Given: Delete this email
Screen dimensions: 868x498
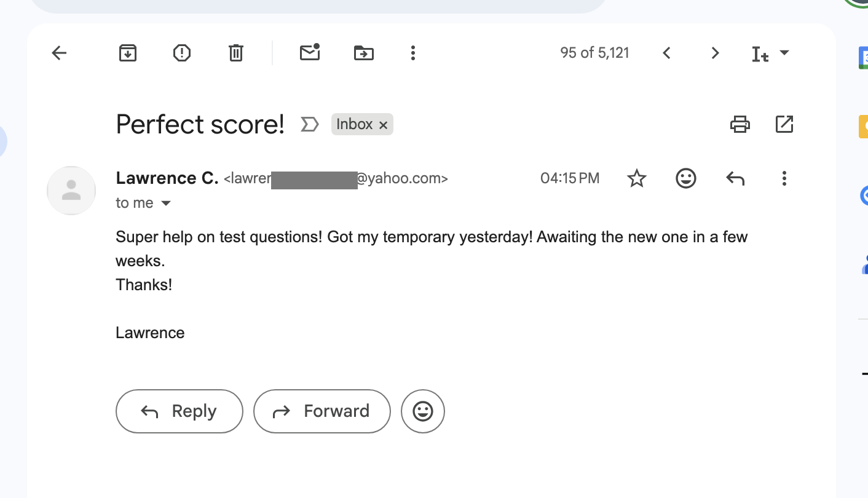Looking at the screenshot, I should pyautogui.click(x=235, y=53).
